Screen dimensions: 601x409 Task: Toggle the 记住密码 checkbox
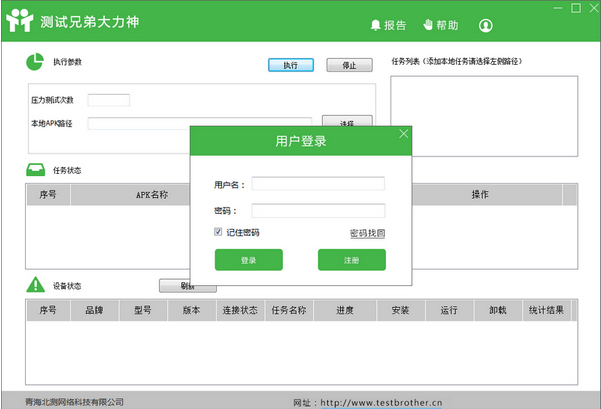tap(218, 232)
